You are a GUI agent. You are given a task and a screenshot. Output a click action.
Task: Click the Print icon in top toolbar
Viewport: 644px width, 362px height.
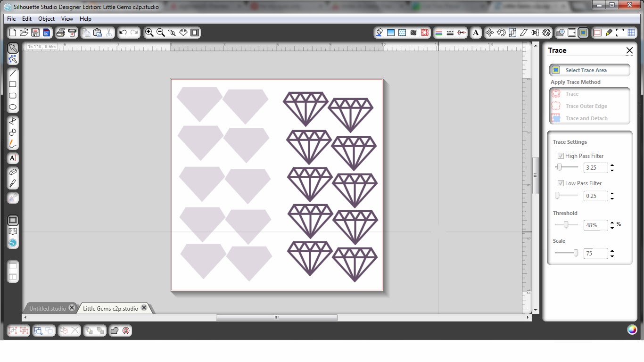pyautogui.click(x=60, y=33)
